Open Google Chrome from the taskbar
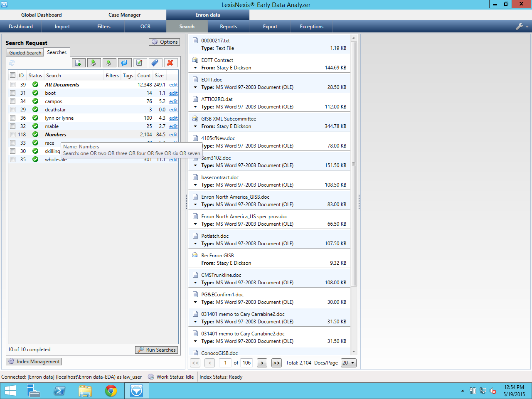The image size is (532, 399). point(111,391)
